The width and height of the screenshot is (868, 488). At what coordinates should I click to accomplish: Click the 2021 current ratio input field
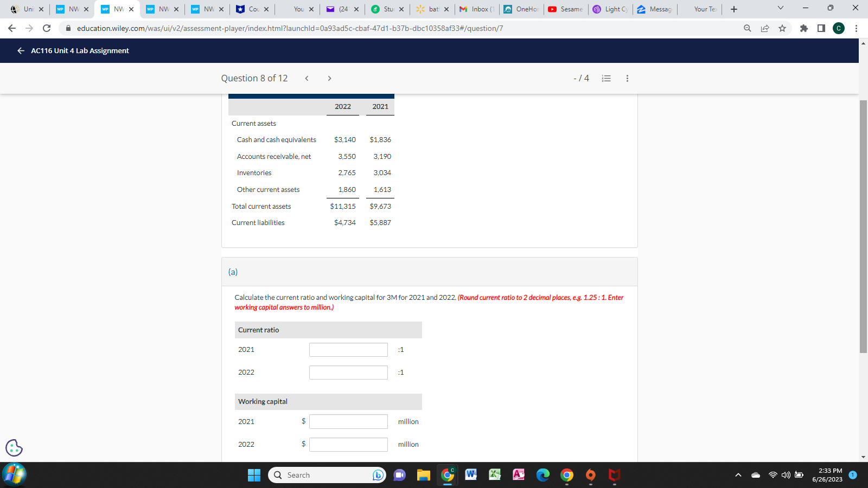point(348,350)
